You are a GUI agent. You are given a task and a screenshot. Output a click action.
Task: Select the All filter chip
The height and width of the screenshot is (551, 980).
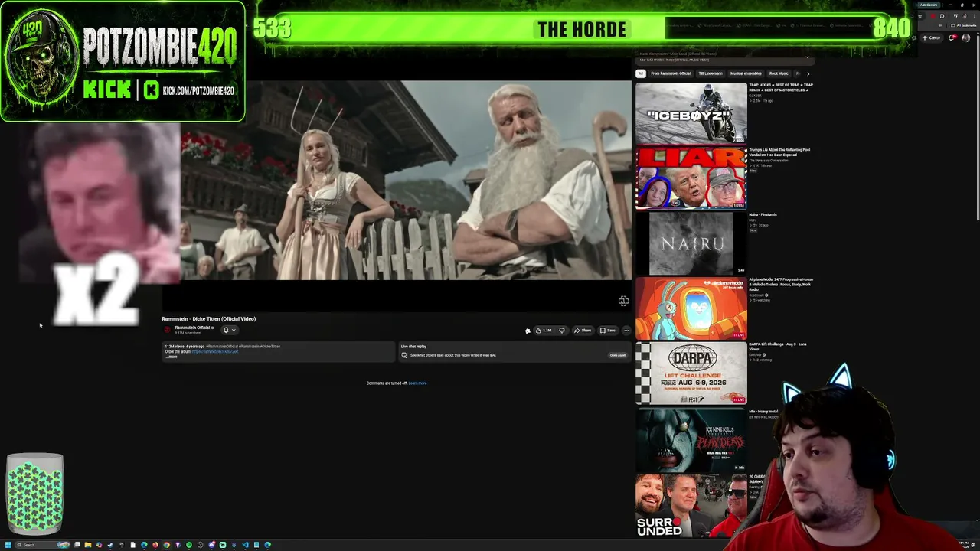coord(641,73)
